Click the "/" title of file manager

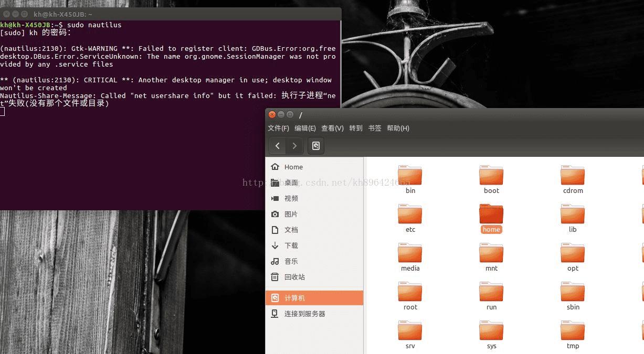(301, 115)
